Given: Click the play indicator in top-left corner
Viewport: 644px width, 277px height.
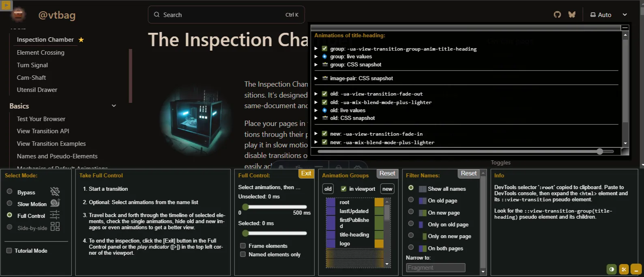Looking at the screenshot, I should [6, 5].
